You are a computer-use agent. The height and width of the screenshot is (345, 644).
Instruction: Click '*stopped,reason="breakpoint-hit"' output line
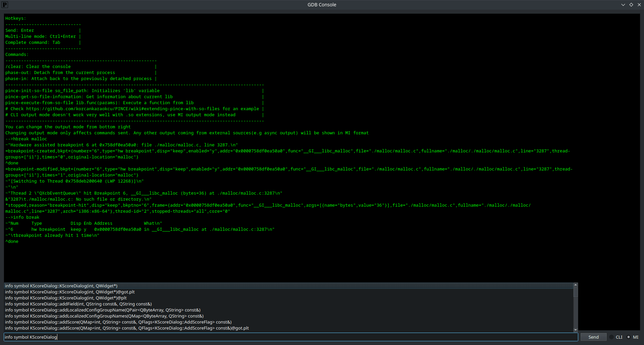point(268,208)
